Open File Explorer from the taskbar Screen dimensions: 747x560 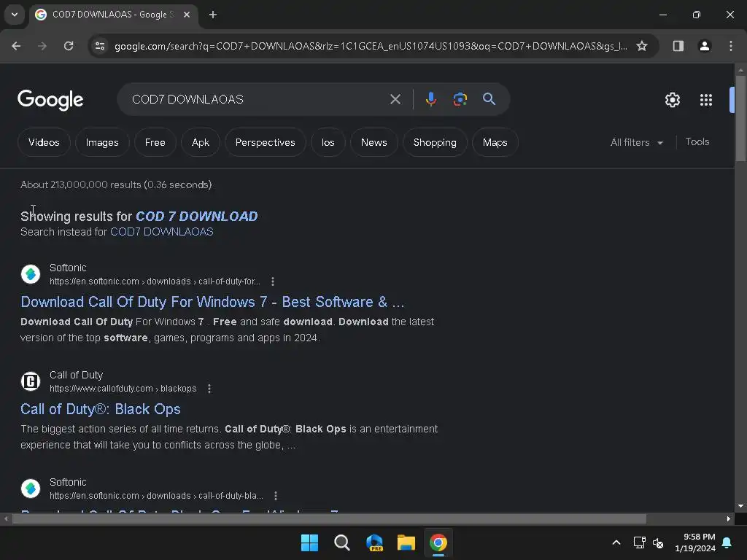406,542
